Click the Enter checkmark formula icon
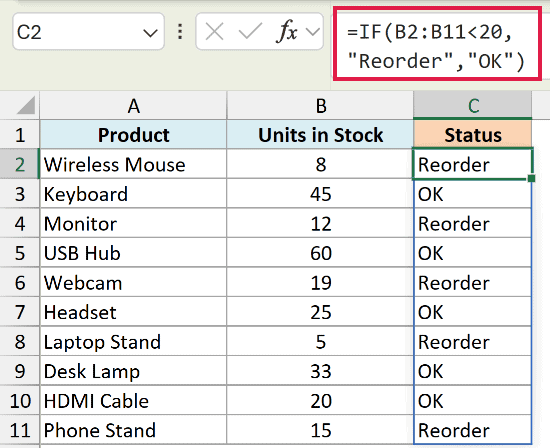Viewport: 550px width, 448px height. 250,32
